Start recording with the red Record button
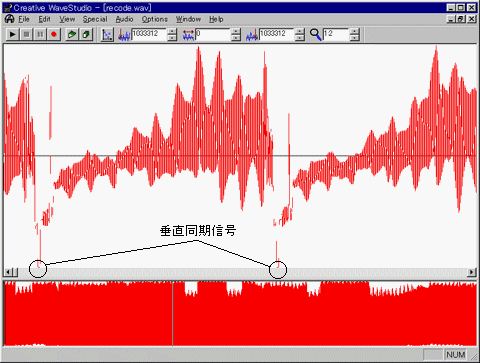 (x=54, y=34)
